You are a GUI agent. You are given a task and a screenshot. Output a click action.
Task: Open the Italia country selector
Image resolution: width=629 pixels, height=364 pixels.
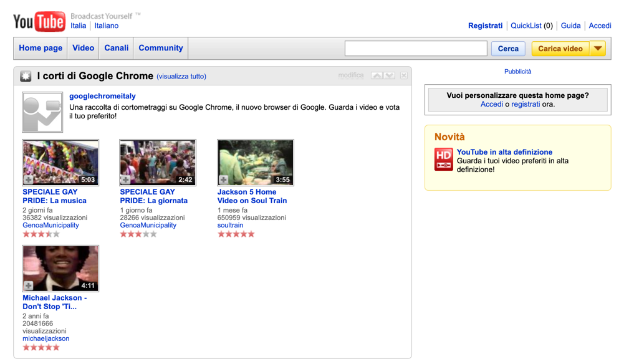click(79, 26)
